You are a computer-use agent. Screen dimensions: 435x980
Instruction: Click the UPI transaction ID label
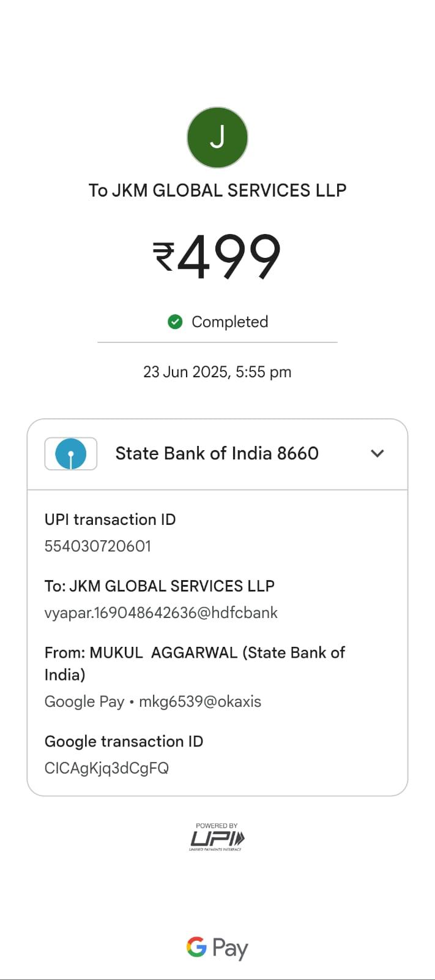click(110, 519)
